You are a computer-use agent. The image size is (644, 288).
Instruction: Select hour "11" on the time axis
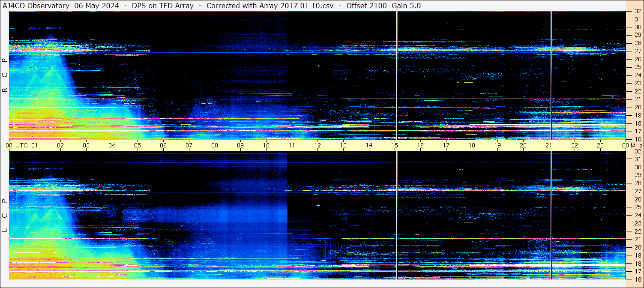click(x=292, y=146)
